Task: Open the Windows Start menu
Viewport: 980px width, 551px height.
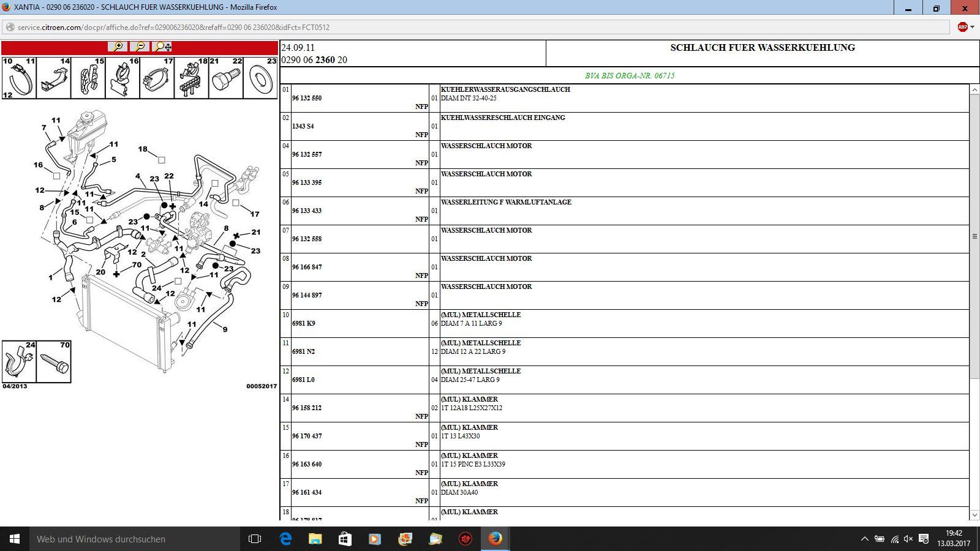Action: point(15,539)
